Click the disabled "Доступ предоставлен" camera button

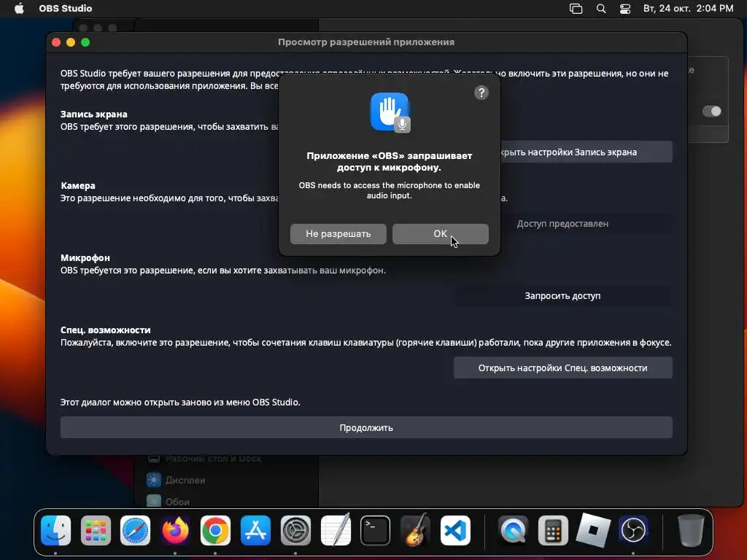[586, 224]
